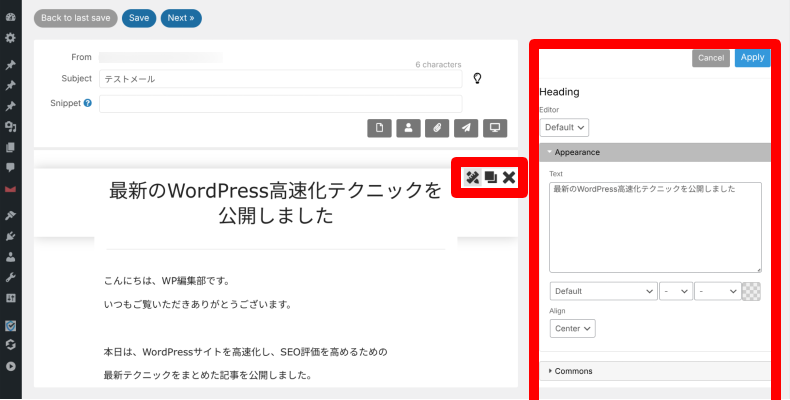790x400 pixels.
Task: Open Plugins plug icon in sidebar
Action: point(11,236)
